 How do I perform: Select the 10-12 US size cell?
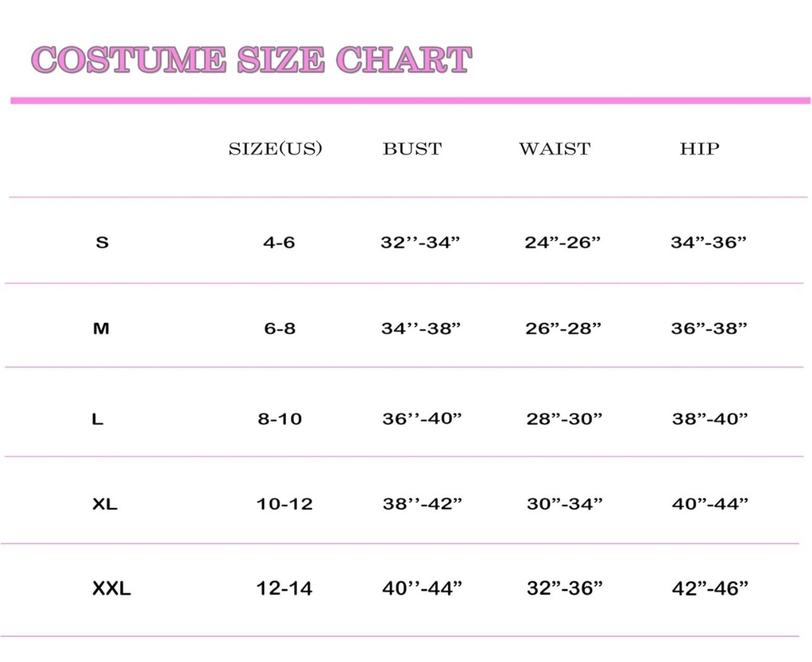point(285,504)
